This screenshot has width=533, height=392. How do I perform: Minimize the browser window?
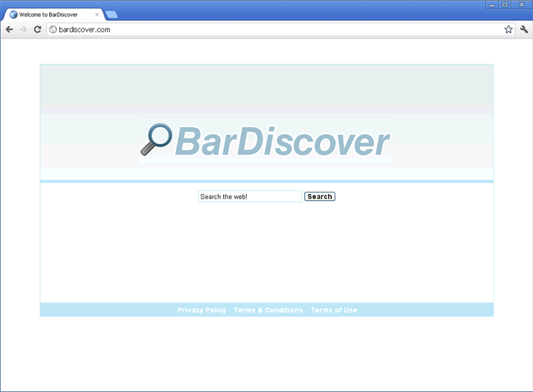pyautogui.click(x=492, y=5)
